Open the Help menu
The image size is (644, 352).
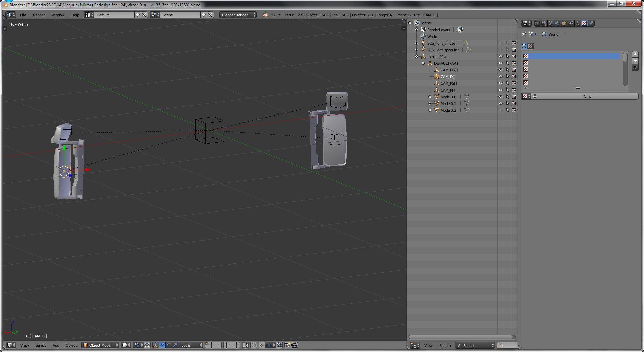[75, 15]
